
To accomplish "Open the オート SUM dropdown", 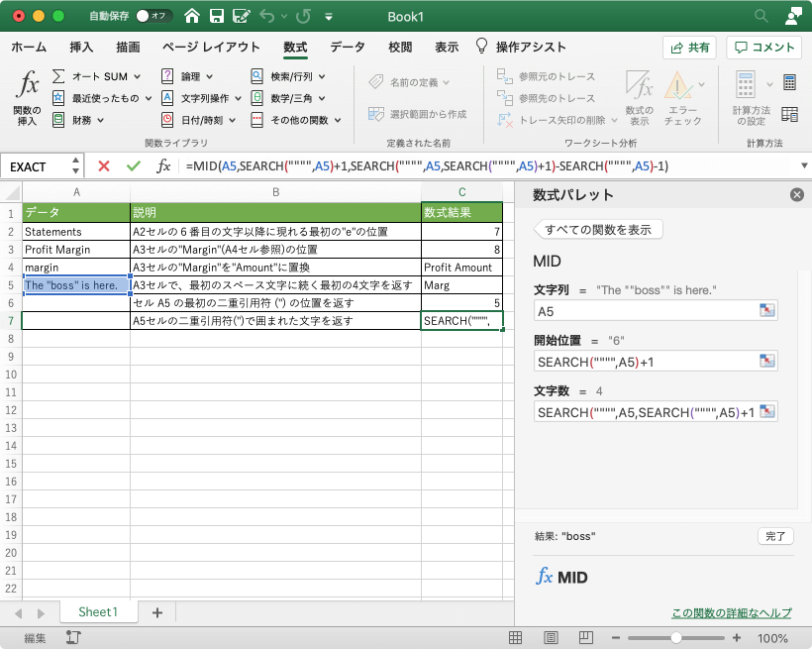I will click(x=97, y=76).
